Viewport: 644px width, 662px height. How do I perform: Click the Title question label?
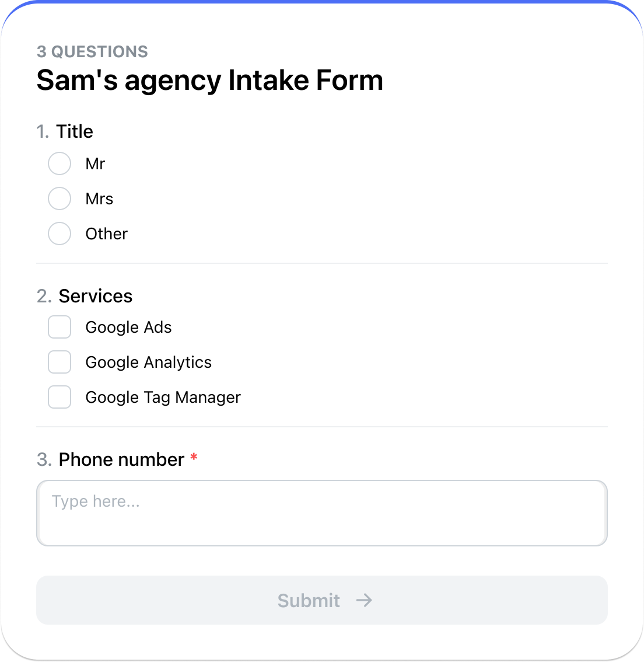tap(75, 131)
